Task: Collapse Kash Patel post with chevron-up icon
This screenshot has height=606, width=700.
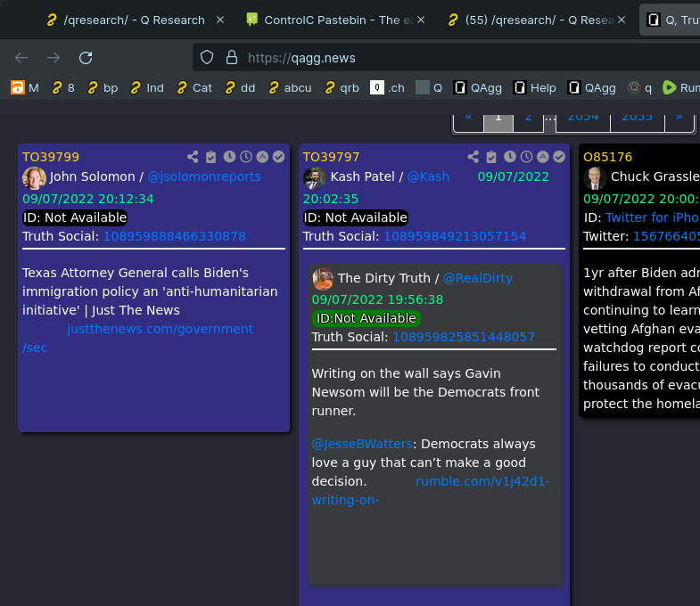Action: 543,157
